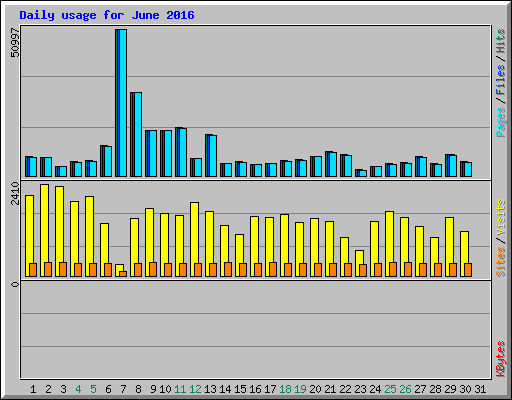Click the cyan hits bar for day 21
The image size is (512, 400).
click(333, 165)
